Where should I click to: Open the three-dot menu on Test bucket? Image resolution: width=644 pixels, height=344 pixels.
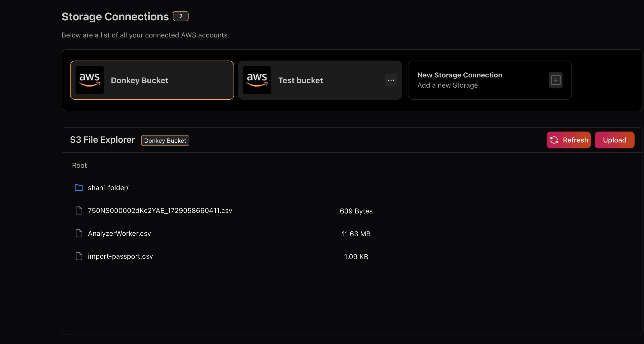pos(391,80)
